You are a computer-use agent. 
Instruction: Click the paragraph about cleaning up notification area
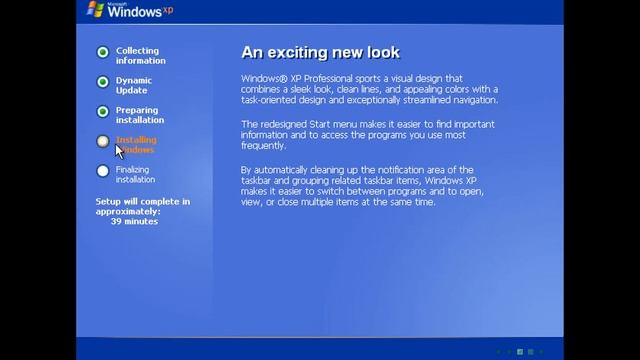[x=362, y=186]
